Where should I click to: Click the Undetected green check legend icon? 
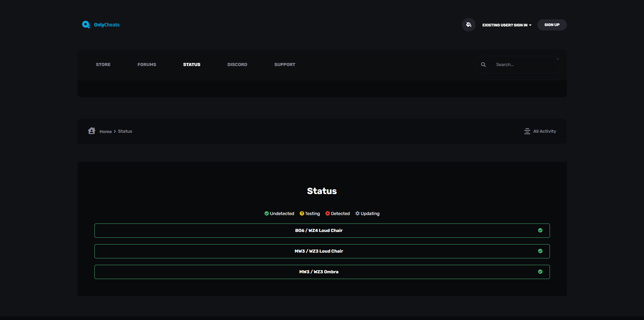click(267, 213)
